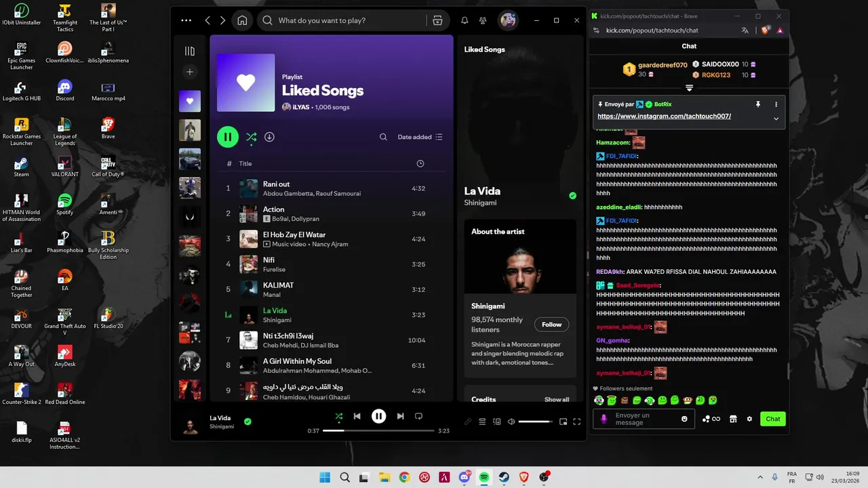Screen dimensions: 868x488
Task: Collapse the chat leaderboard arrow
Action: 689,88
